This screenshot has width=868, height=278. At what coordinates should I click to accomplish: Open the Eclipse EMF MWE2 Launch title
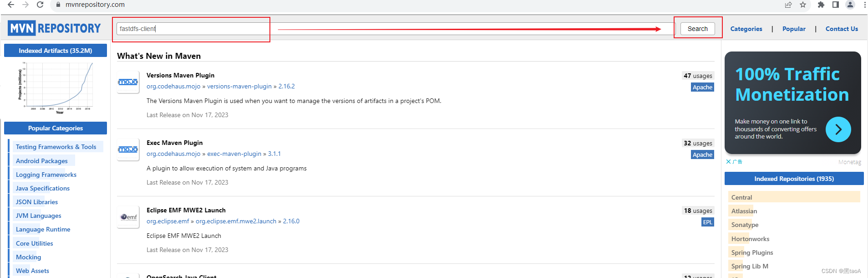(x=186, y=210)
